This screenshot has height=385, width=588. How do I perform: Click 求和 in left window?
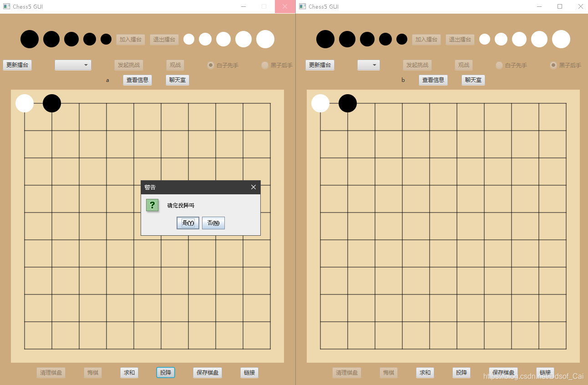coord(129,373)
